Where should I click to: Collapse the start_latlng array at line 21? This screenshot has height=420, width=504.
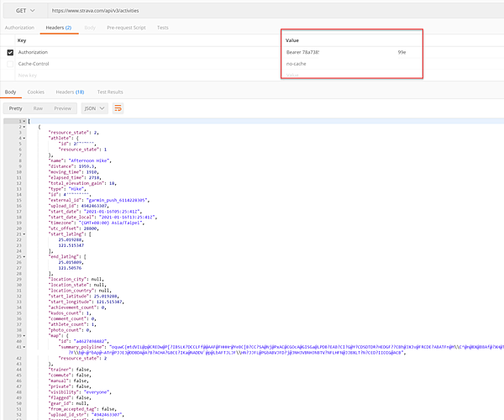coord(24,234)
